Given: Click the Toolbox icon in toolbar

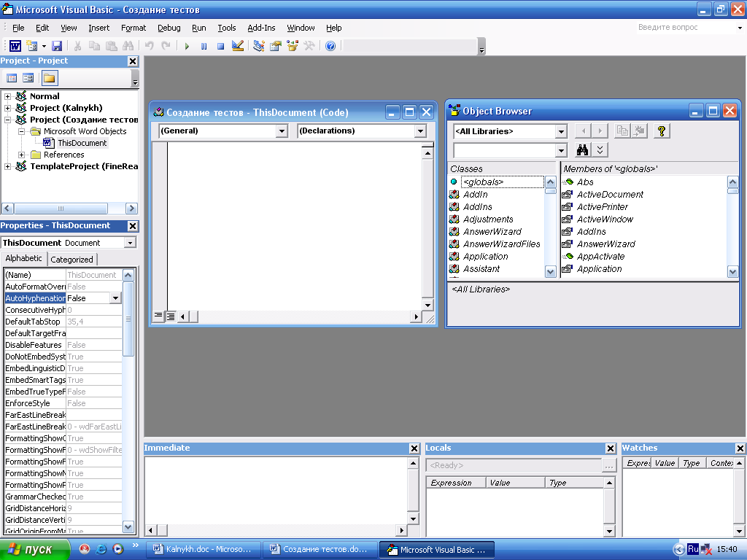Looking at the screenshot, I should [x=309, y=46].
